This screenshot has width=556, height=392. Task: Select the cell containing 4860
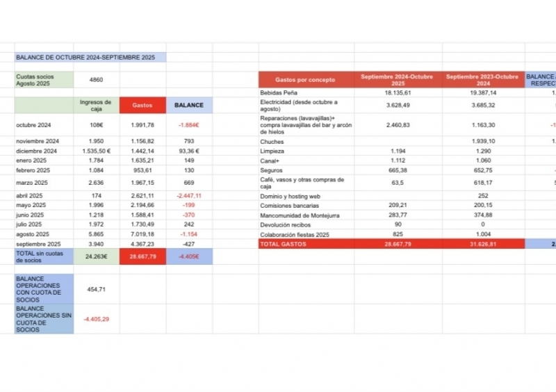click(96, 80)
